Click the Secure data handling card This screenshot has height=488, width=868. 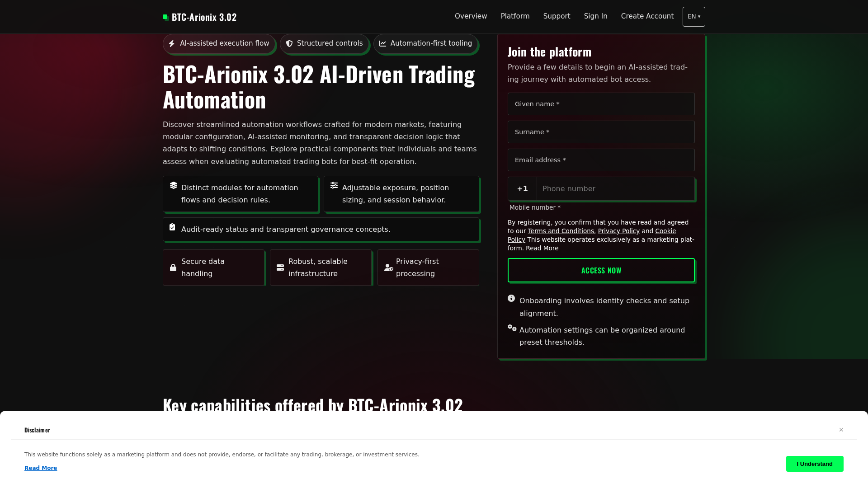[x=213, y=267]
